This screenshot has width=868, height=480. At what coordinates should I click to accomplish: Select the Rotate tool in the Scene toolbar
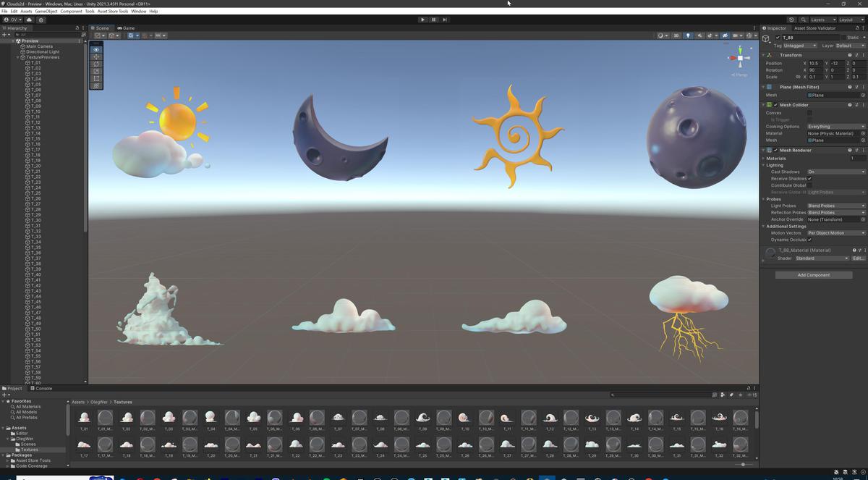coord(96,64)
